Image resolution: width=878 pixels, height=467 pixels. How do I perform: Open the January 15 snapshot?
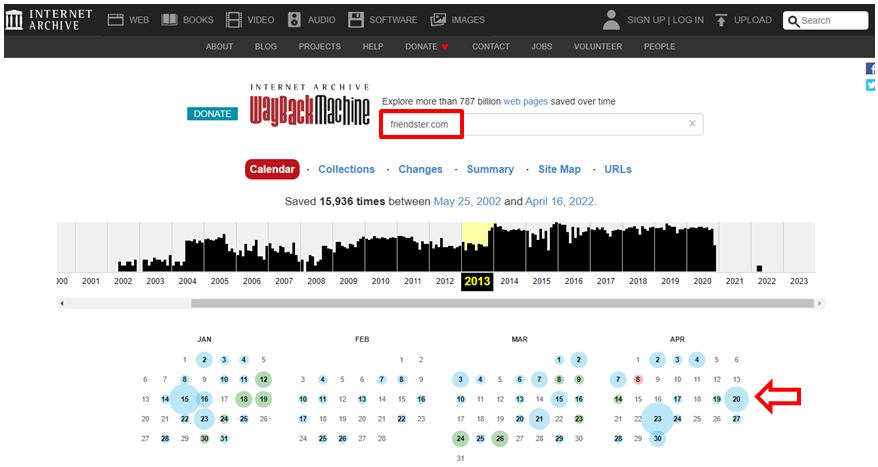tap(185, 399)
